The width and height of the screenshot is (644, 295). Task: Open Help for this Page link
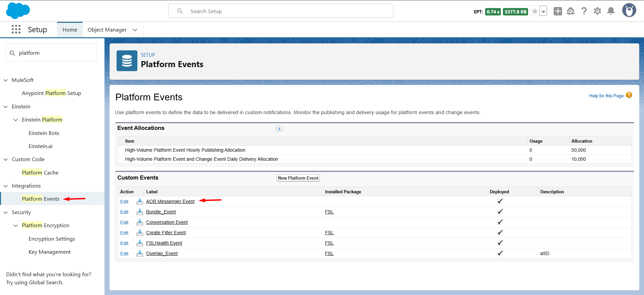606,96
